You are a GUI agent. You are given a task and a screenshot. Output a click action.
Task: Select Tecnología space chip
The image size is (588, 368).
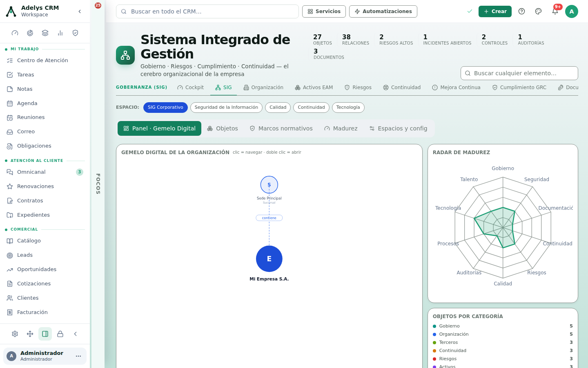[348, 108]
